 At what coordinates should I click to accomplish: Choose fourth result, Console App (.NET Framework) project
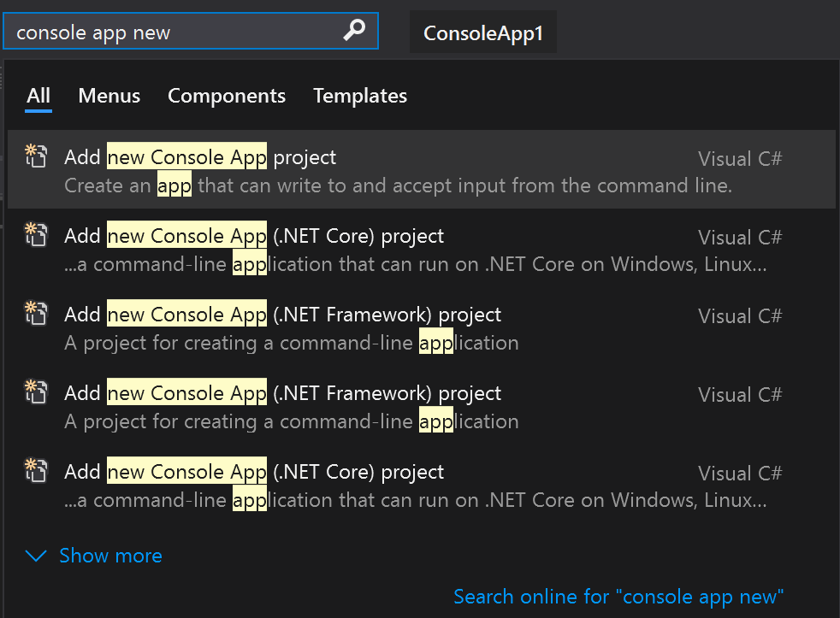[x=421, y=405]
